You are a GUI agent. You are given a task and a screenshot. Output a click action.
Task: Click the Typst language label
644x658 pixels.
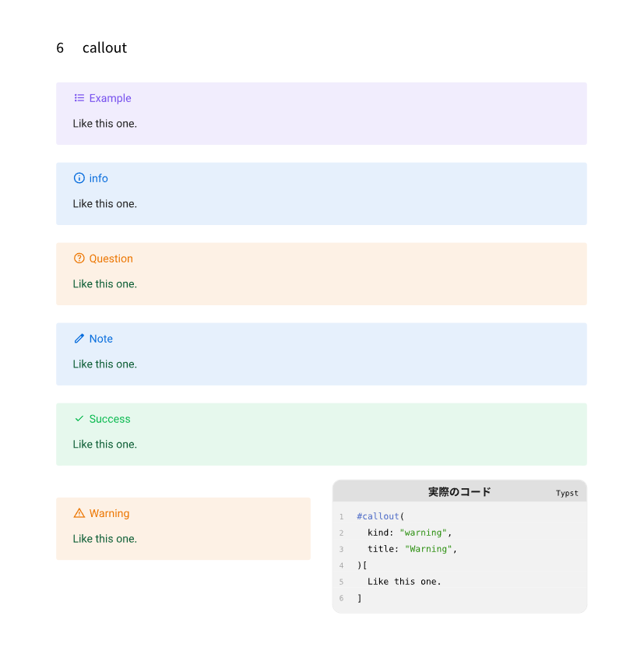(567, 493)
